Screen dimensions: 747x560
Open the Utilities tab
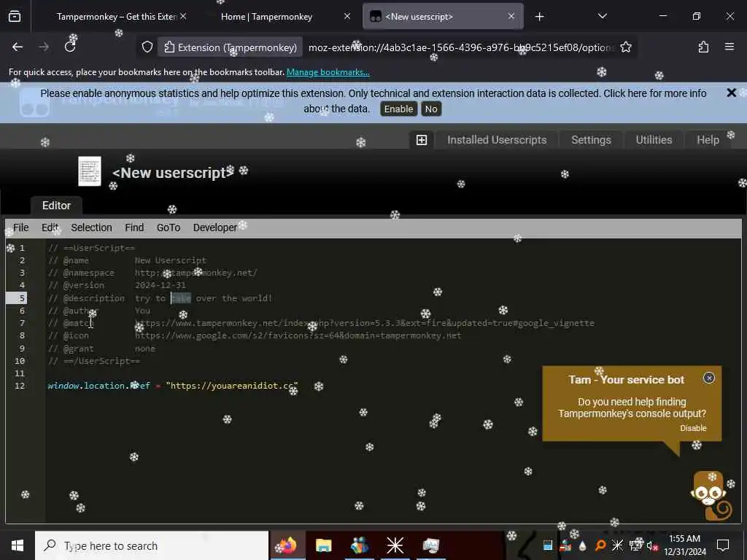654,140
